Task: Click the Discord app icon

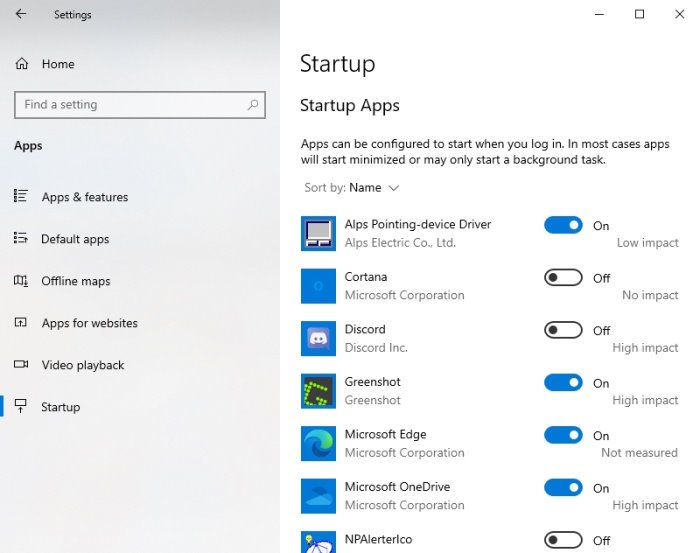Action: point(318,338)
